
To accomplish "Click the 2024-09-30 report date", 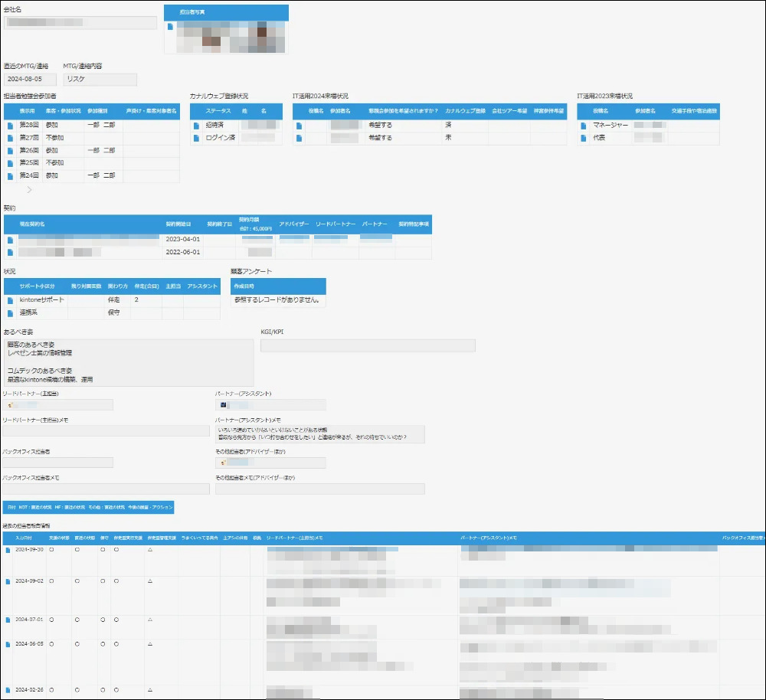I will click(x=29, y=550).
